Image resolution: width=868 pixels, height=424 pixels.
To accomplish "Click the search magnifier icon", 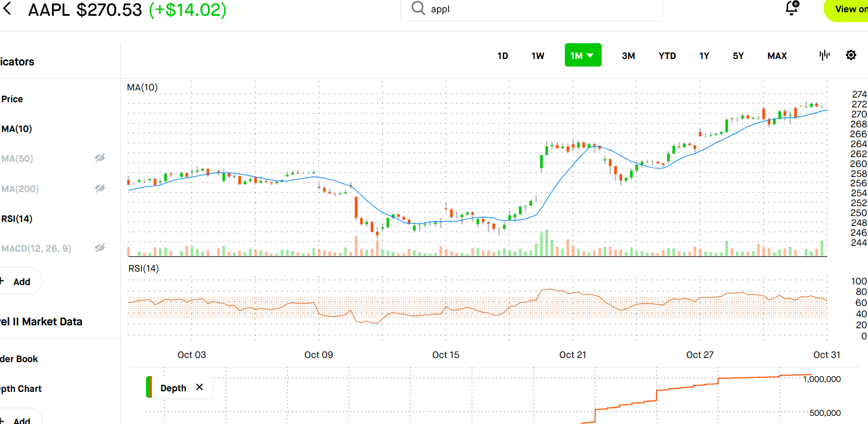I will [x=418, y=8].
